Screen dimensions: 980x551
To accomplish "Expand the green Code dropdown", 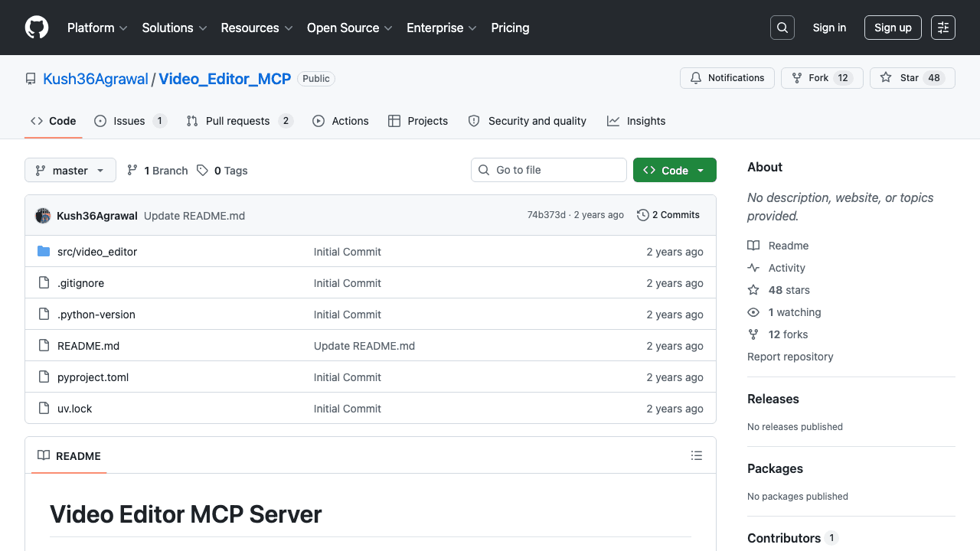I will point(675,171).
